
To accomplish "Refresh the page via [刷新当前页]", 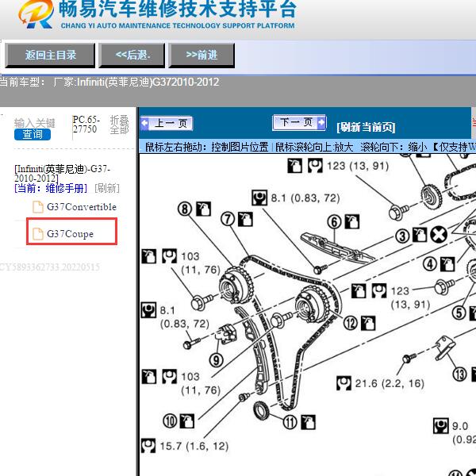I will point(366,127).
